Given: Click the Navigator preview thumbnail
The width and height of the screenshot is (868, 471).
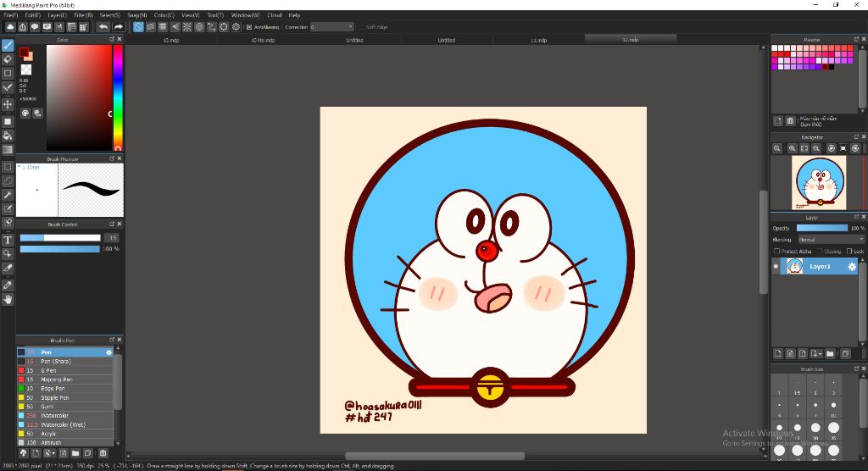Looking at the screenshot, I should pos(819,183).
